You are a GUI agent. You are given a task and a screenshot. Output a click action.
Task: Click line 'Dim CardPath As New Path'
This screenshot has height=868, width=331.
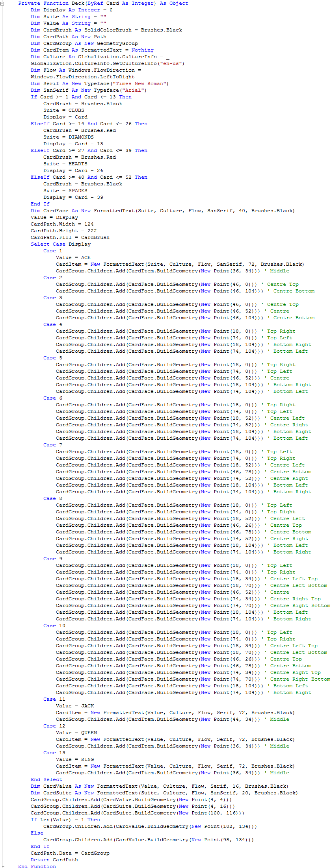click(69, 37)
